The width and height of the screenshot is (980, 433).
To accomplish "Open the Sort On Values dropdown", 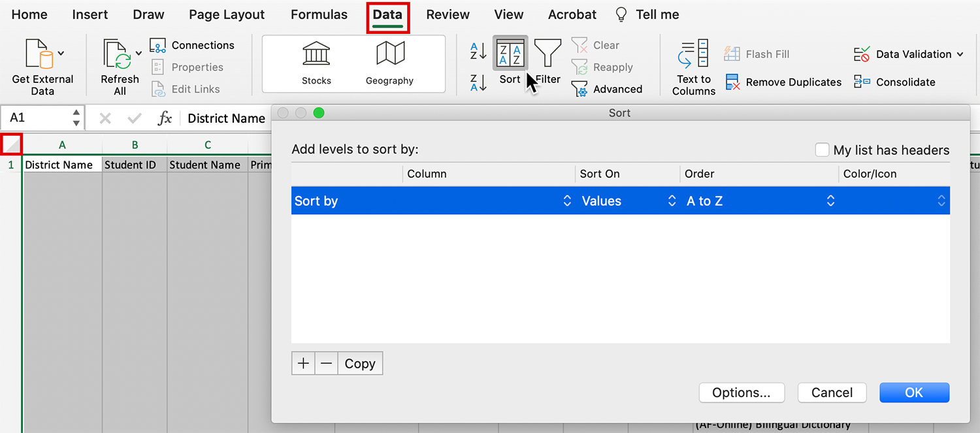I will (x=671, y=201).
